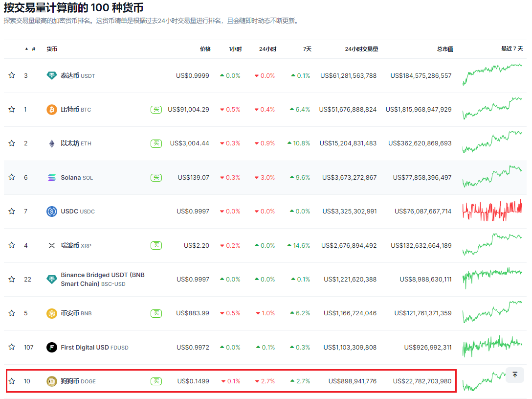Click the Ethereum price US$3,004.44

coord(190,143)
